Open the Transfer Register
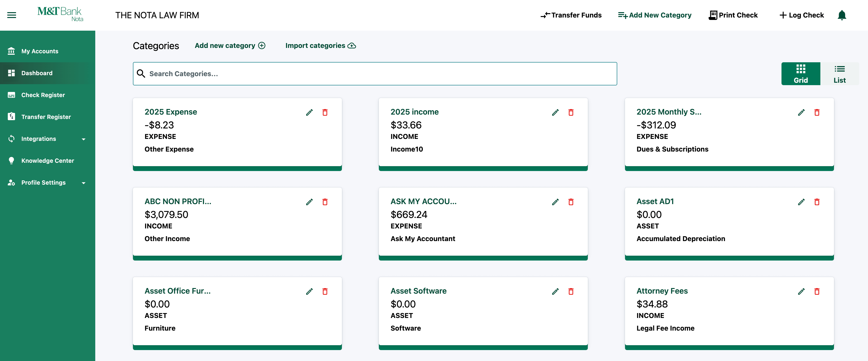The width and height of the screenshot is (868, 361). click(x=48, y=117)
